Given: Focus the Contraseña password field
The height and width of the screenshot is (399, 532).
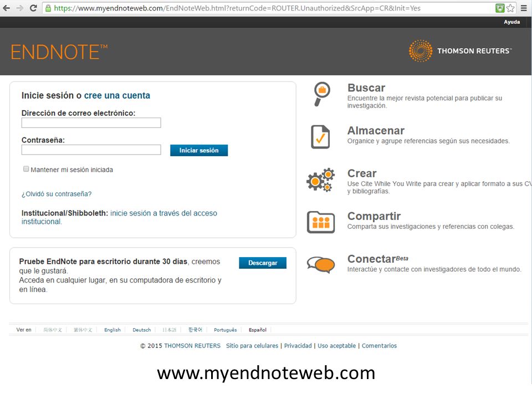Looking at the screenshot, I should coord(91,150).
